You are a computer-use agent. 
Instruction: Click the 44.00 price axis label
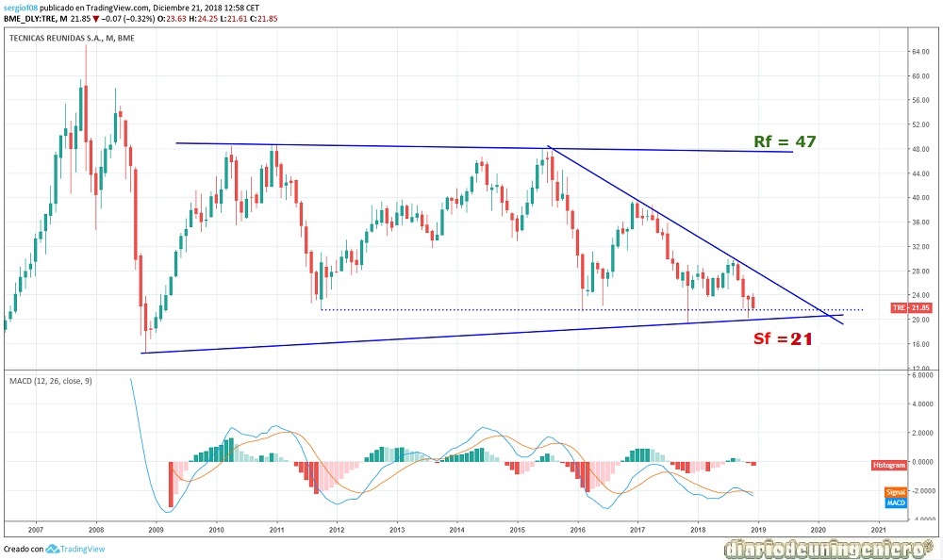920,173
